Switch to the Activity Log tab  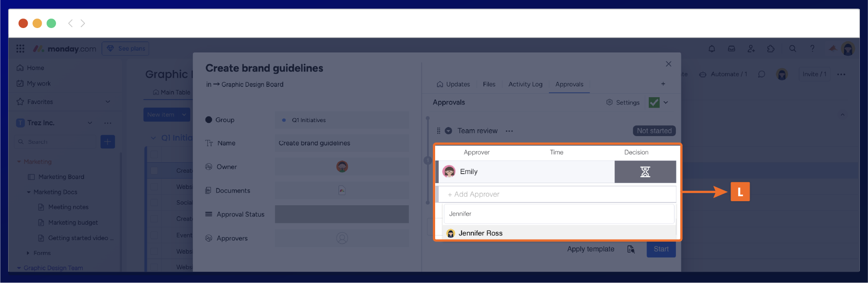tap(525, 84)
